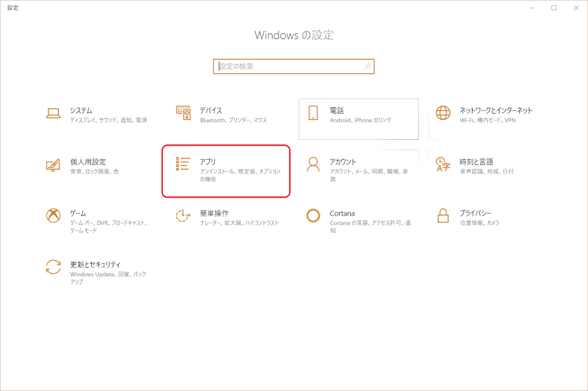Select the システム heading

point(81,110)
